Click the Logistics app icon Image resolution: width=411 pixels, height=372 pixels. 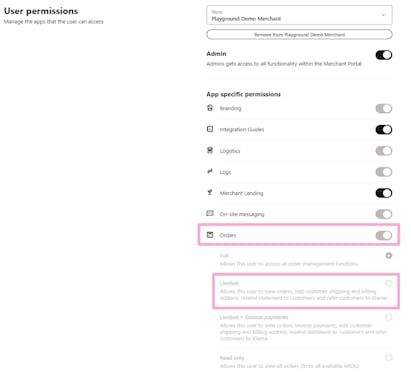click(210, 150)
